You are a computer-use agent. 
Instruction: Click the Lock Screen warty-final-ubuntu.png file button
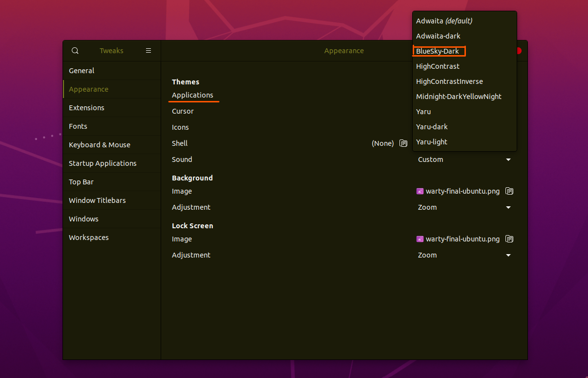pos(458,239)
